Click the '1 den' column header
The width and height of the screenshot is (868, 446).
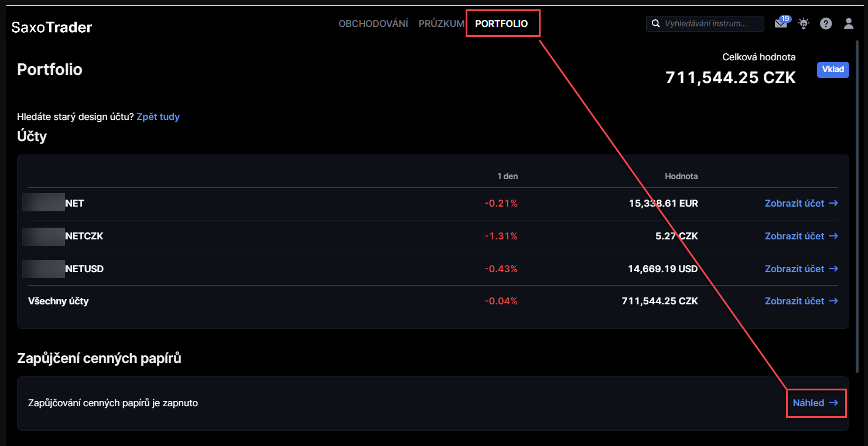(507, 176)
